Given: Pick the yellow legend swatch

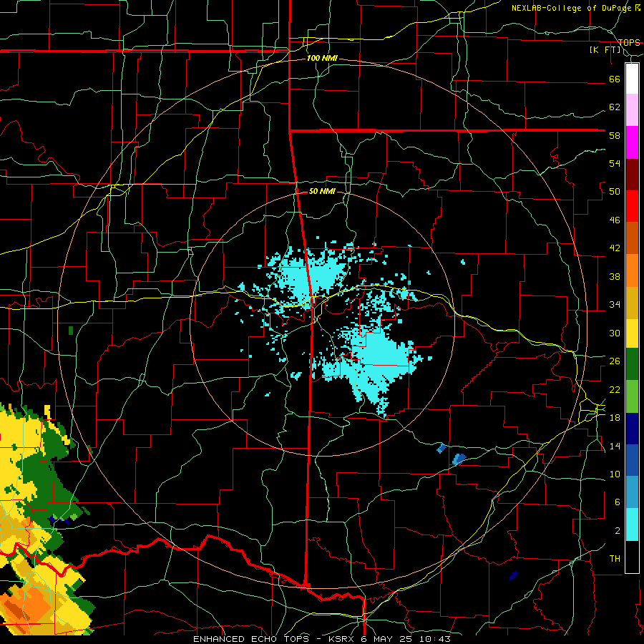Looking at the screenshot, I should pyautogui.click(x=632, y=333).
